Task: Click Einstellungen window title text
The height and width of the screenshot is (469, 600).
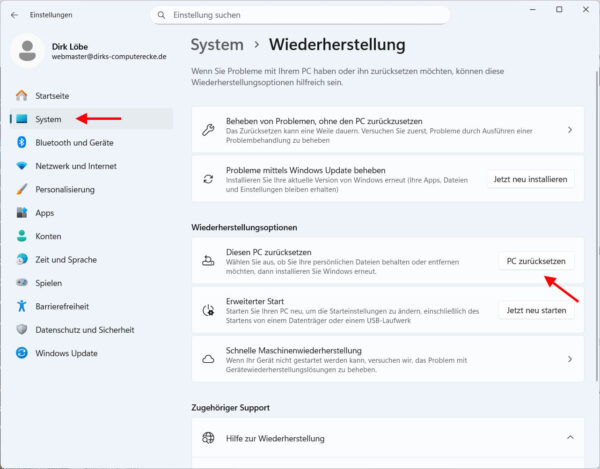Action: 51,15
